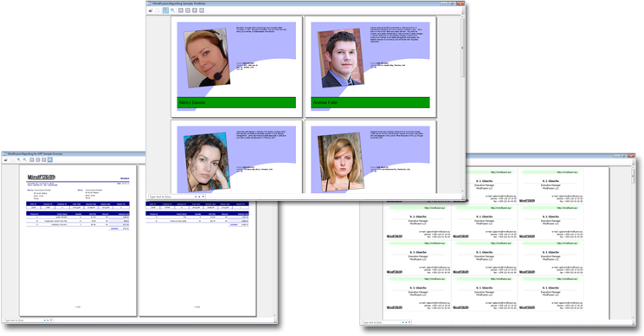This screenshot has width=644, height=336.
Task: Click Copy icon in Invoices window toolbar
Action: tap(11, 160)
